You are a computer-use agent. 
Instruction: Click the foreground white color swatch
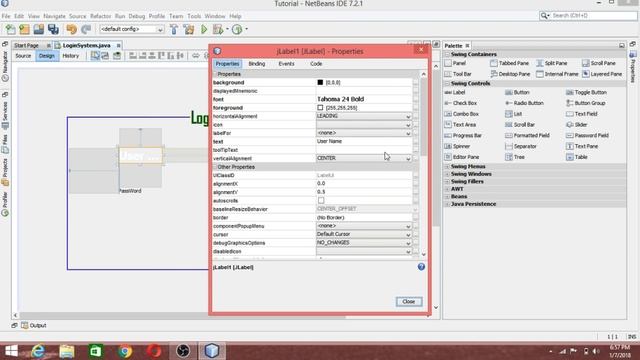[x=320, y=108]
